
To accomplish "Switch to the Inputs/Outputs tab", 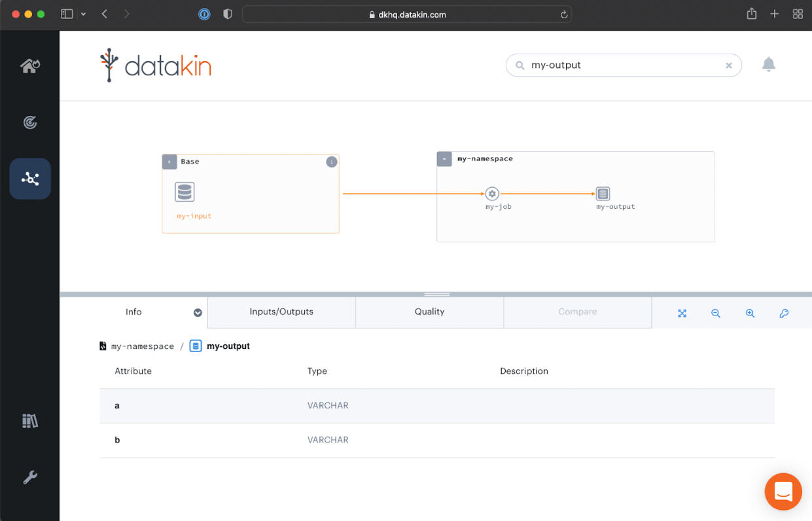I will (281, 312).
